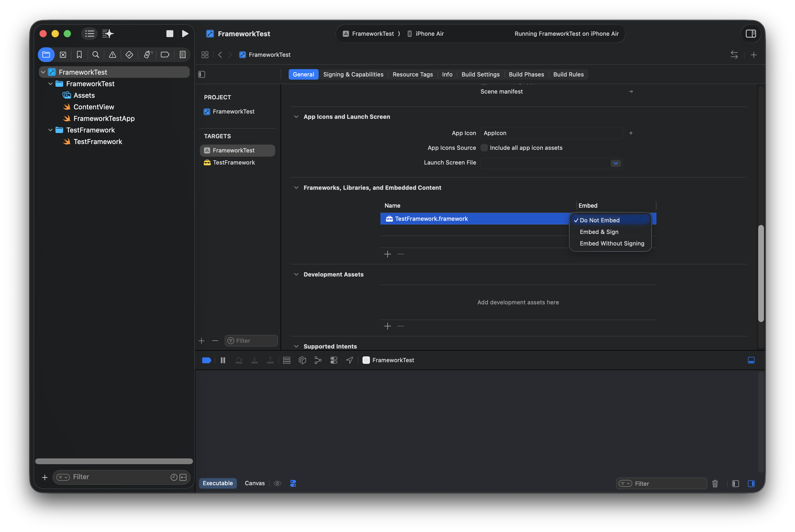Click the Stop button in the toolbar
795x532 pixels.
[170, 34]
